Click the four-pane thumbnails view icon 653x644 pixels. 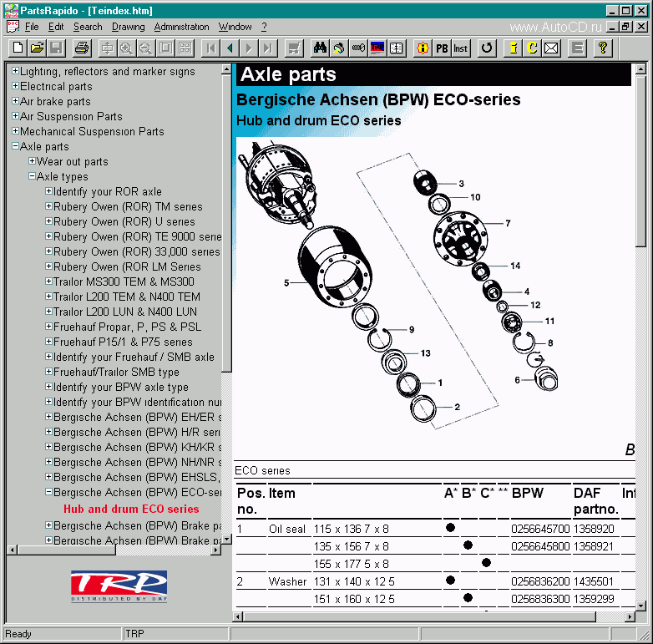point(185,48)
